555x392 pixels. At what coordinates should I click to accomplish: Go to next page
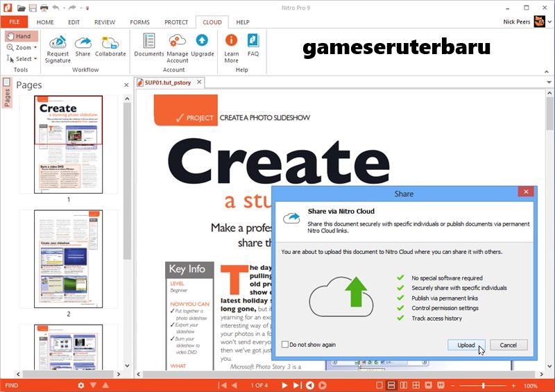pyautogui.click(x=284, y=385)
